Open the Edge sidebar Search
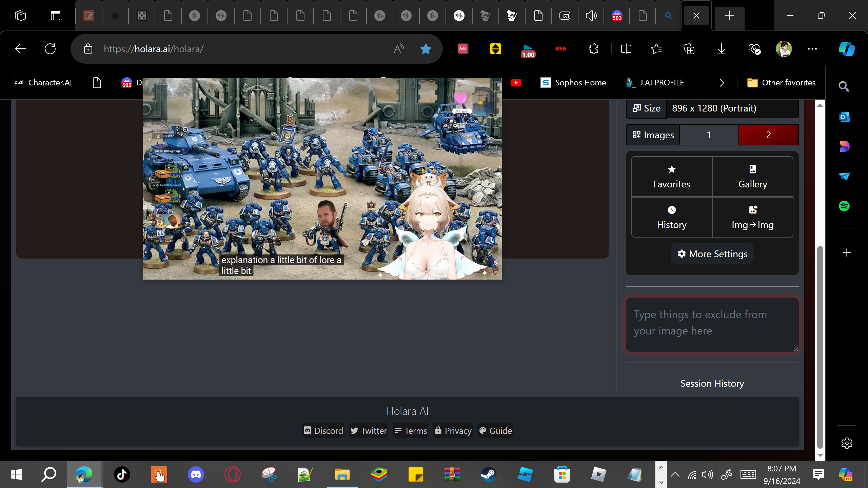The width and height of the screenshot is (868, 488). (844, 87)
